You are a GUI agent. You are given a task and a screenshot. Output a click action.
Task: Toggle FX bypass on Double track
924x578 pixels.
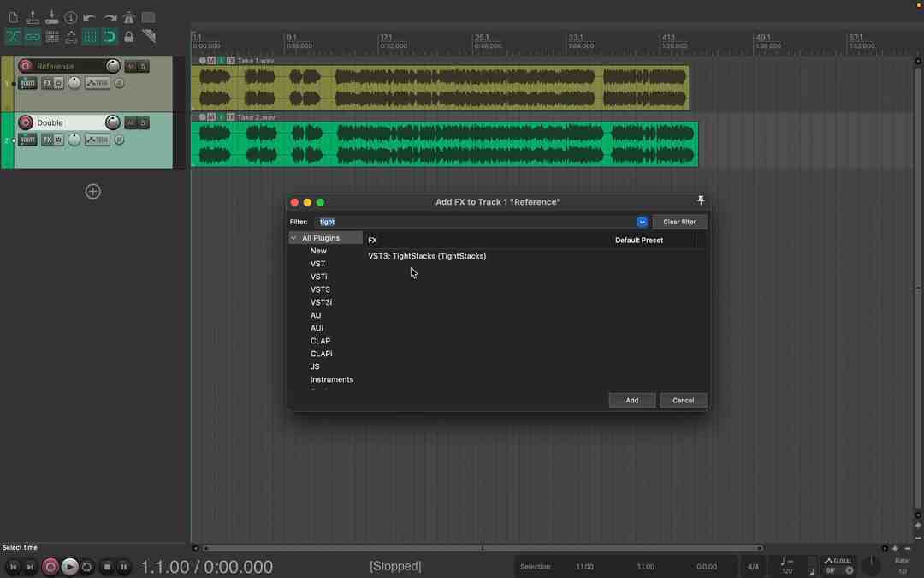click(x=59, y=140)
